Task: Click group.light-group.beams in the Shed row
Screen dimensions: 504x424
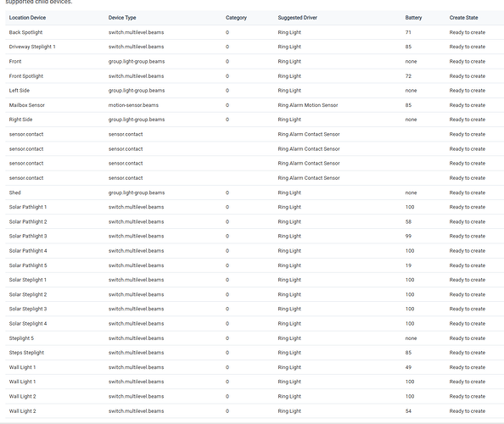Action: (137, 192)
